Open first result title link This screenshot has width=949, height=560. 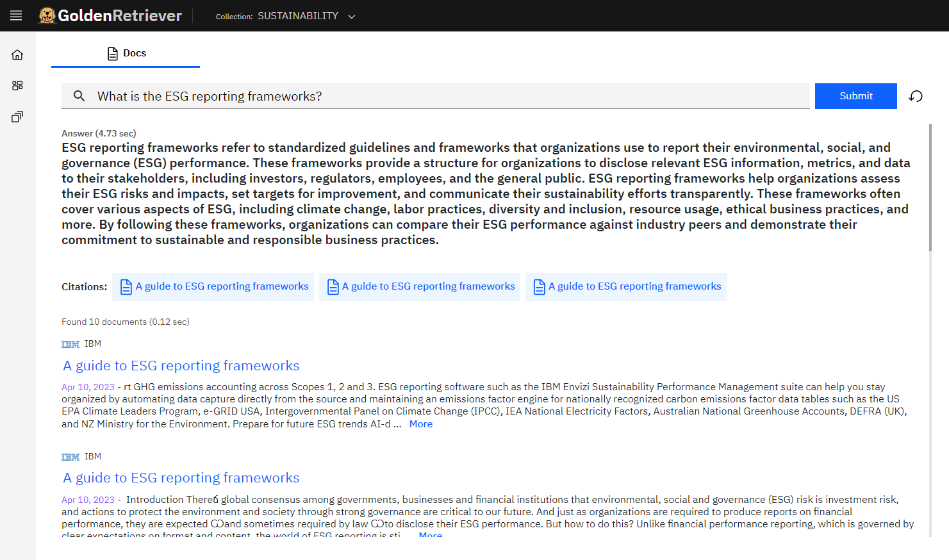point(181,366)
